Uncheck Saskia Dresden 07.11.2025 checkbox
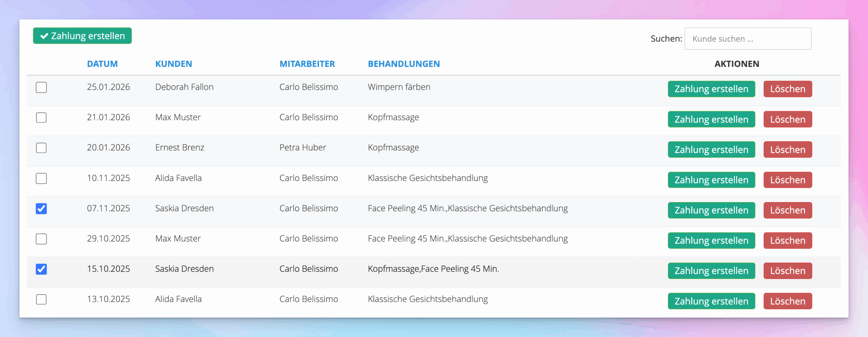Image resolution: width=868 pixels, height=337 pixels. pyautogui.click(x=41, y=209)
